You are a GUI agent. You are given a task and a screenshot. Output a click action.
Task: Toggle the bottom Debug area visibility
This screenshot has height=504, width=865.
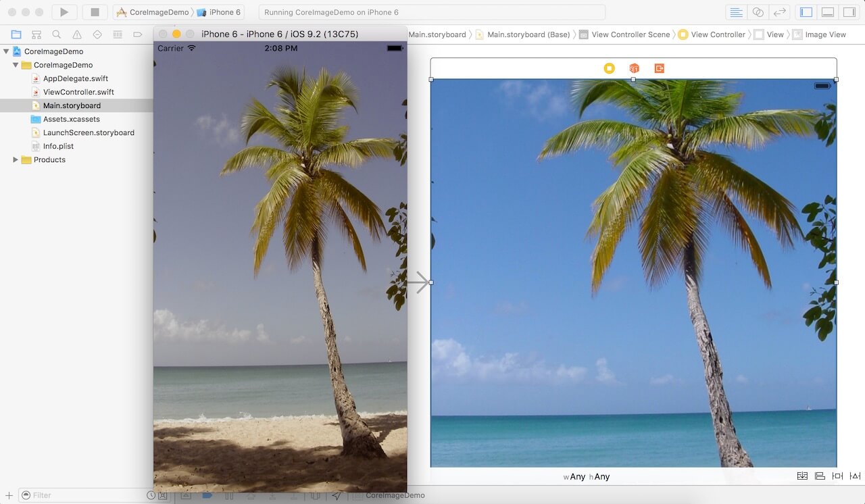point(828,11)
